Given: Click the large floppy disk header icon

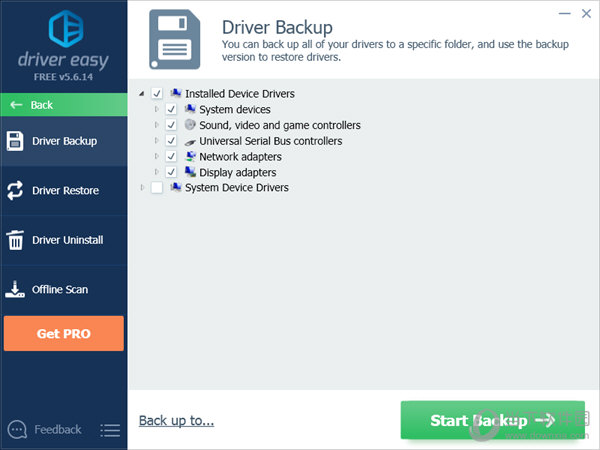Looking at the screenshot, I should pyautogui.click(x=174, y=39).
